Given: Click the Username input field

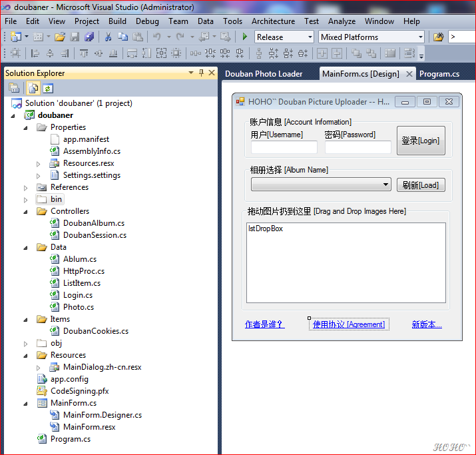Looking at the screenshot, I should pos(284,147).
